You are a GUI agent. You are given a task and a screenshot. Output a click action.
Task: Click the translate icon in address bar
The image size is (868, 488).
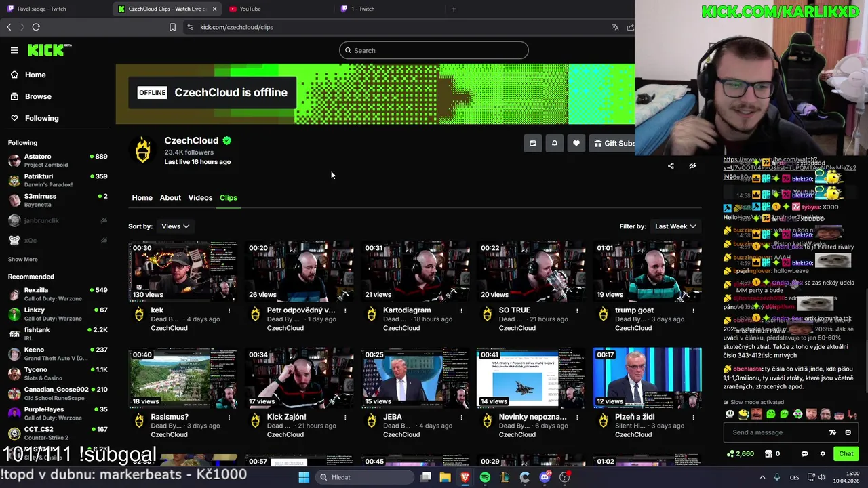click(615, 27)
